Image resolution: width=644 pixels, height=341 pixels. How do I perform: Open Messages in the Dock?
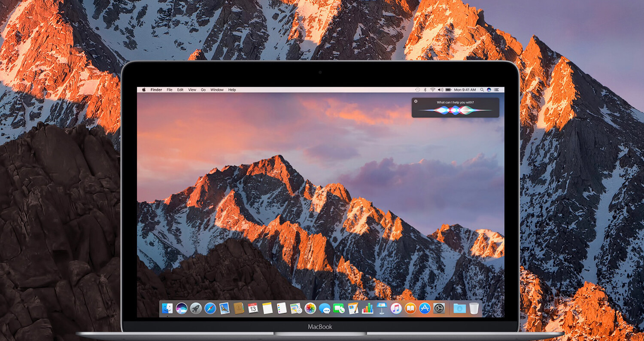point(324,307)
